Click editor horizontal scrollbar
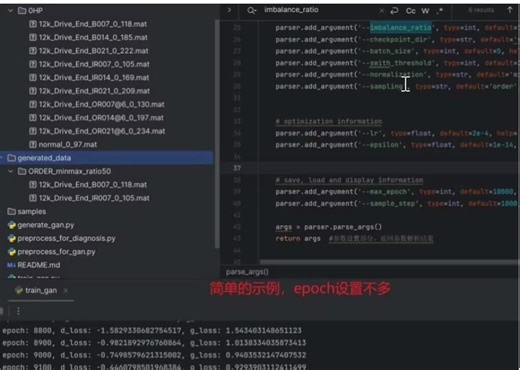This screenshot has width=520, height=370. tap(388, 263)
